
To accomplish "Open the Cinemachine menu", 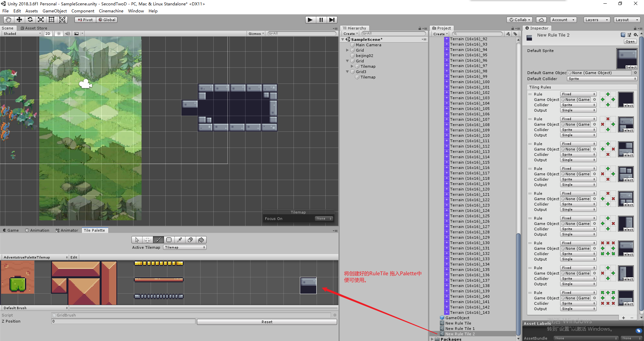I will point(111,11).
